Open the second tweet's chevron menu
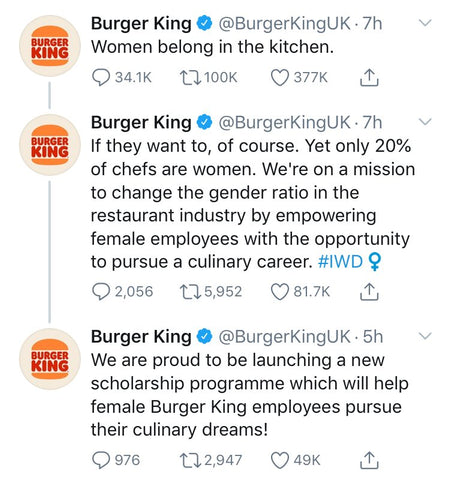Image resolution: width=449 pixels, height=480 pixels. pos(425,122)
